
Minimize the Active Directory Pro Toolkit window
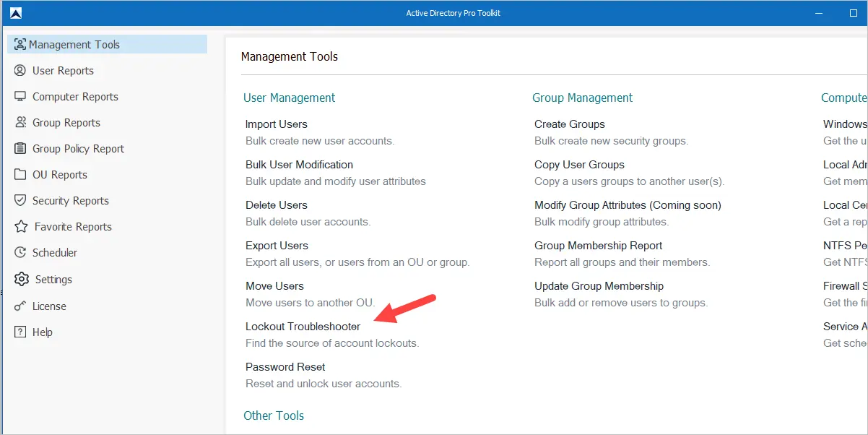(x=819, y=13)
